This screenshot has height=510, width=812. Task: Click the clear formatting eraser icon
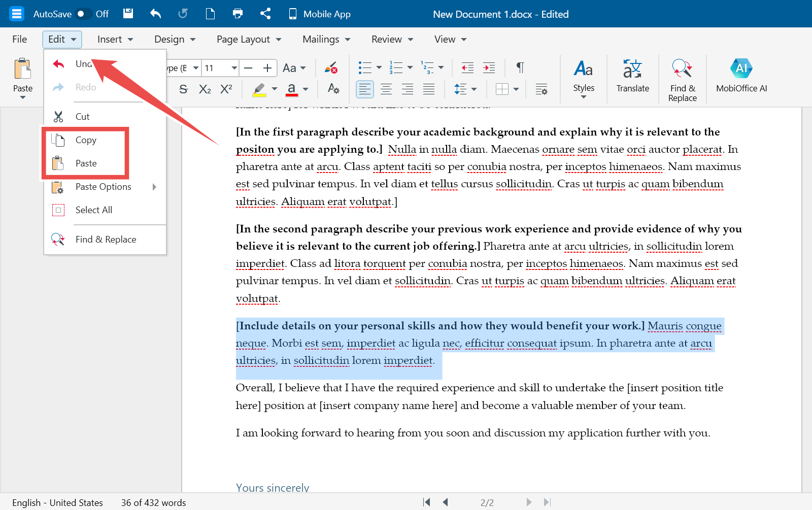[331, 67]
